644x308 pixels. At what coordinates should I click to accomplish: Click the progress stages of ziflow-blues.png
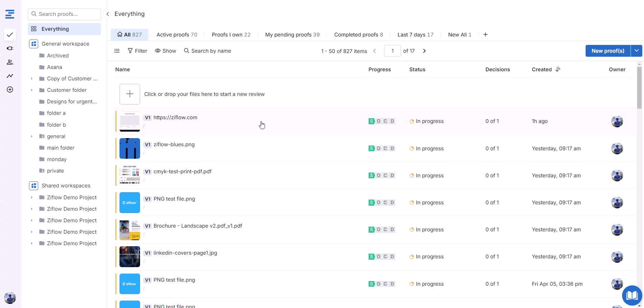click(382, 149)
